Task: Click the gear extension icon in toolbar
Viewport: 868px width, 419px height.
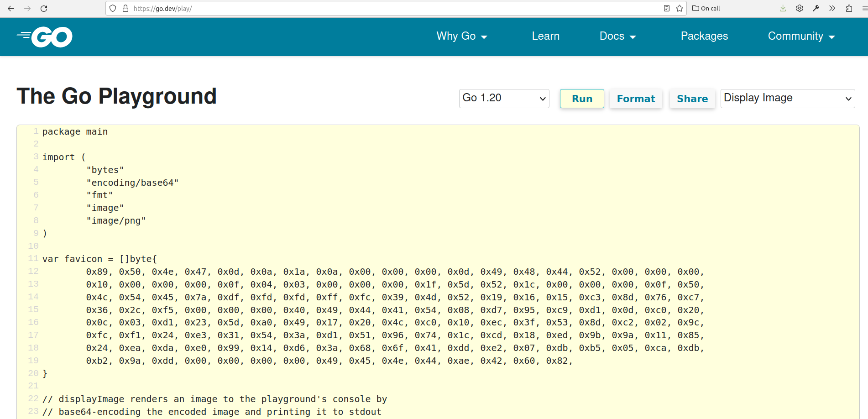Action: coord(800,8)
